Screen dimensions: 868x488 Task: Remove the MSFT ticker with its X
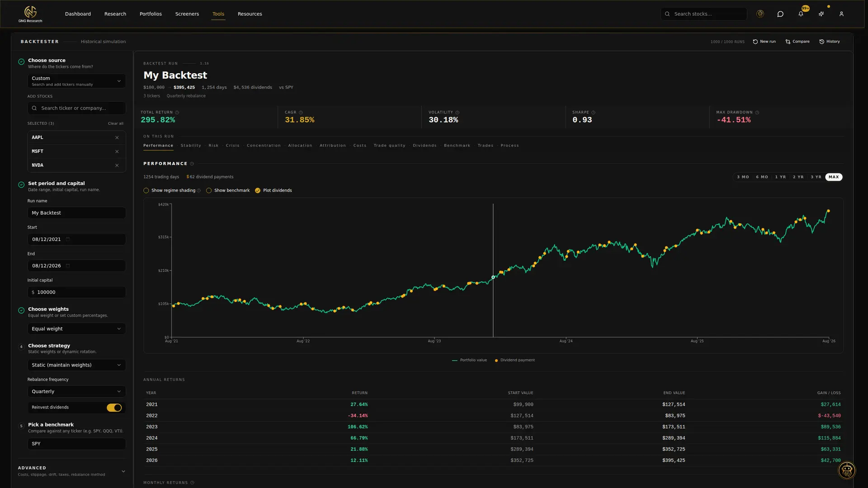[x=117, y=152]
